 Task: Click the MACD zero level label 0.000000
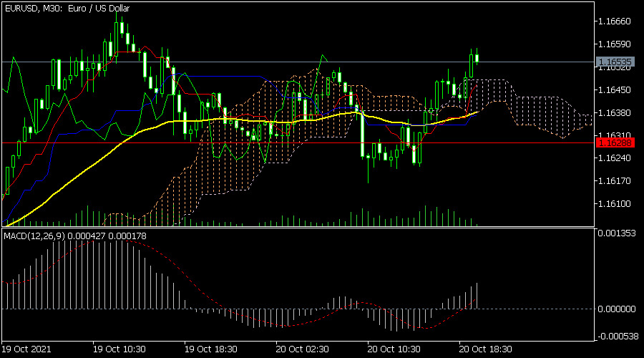pos(617,309)
